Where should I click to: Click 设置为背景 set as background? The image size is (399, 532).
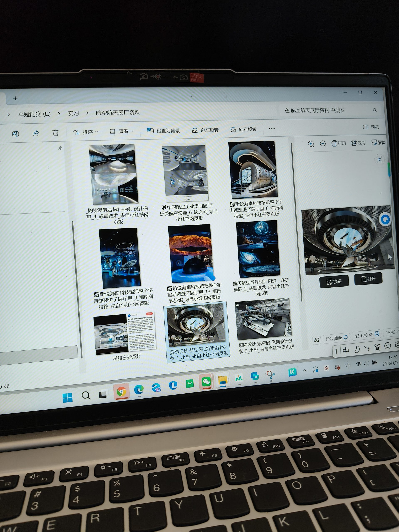pos(163,131)
